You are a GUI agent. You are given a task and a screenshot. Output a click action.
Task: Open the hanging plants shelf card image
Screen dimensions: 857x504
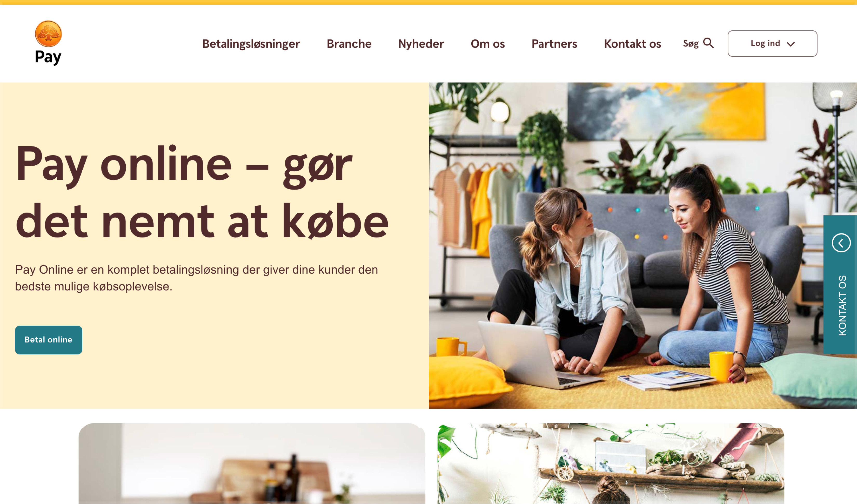tap(611, 463)
